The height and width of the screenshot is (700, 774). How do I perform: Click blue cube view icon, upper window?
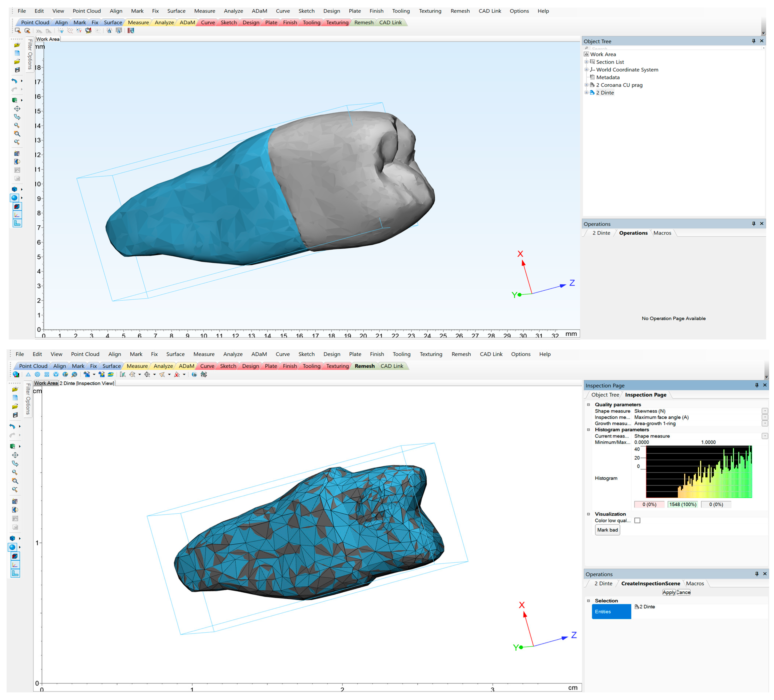coord(14,189)
